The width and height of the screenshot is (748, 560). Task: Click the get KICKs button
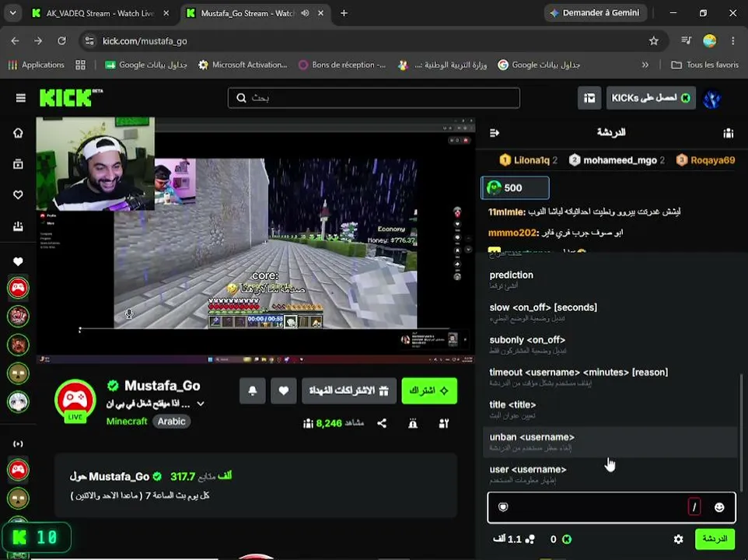tap(651, 98)
